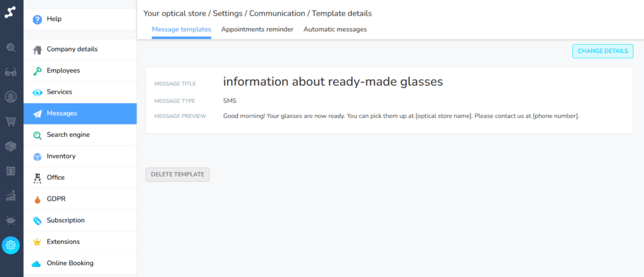Image resolution: width=644 pixels, height=277 pixels.
Task: Click the dollar bill rail icon
Action: 11,171
